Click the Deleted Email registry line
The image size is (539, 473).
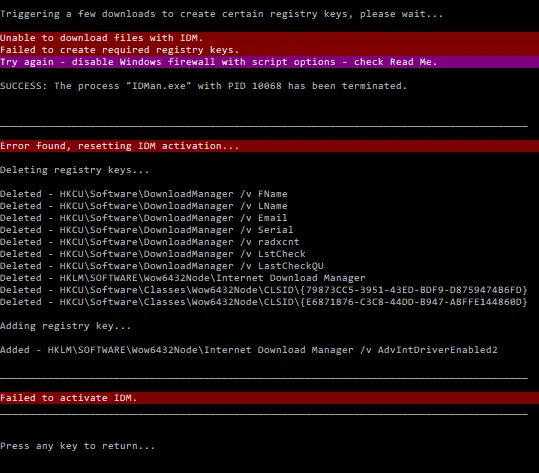(144, 218)
